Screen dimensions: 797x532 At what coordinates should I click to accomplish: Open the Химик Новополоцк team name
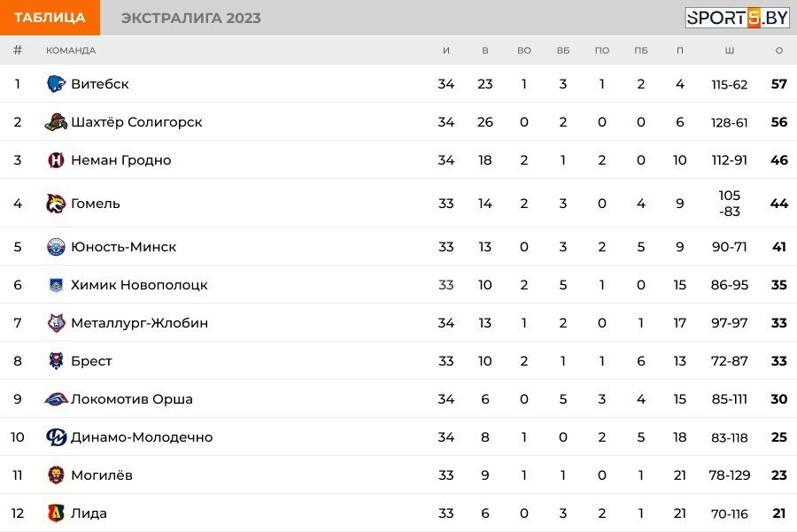(x=139, y=285)
